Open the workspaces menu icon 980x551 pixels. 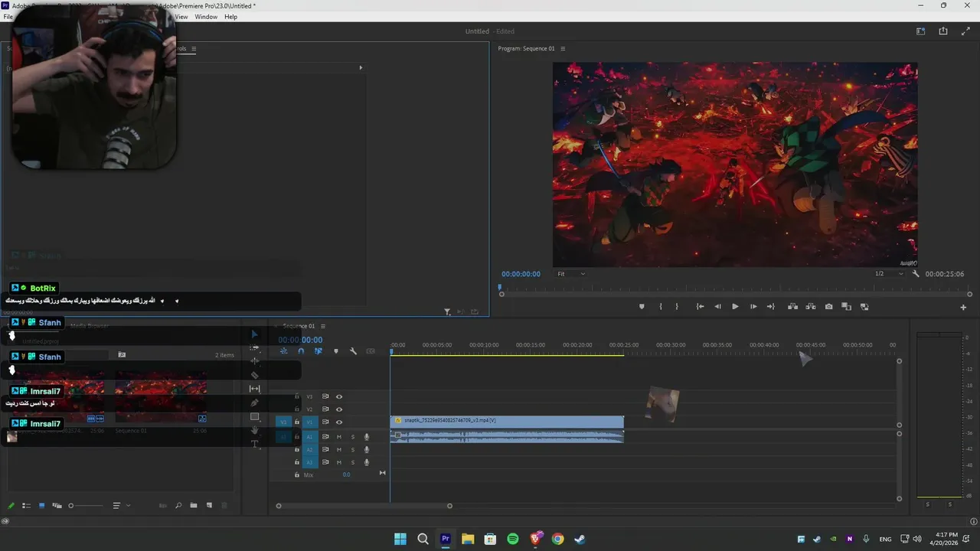920,31
